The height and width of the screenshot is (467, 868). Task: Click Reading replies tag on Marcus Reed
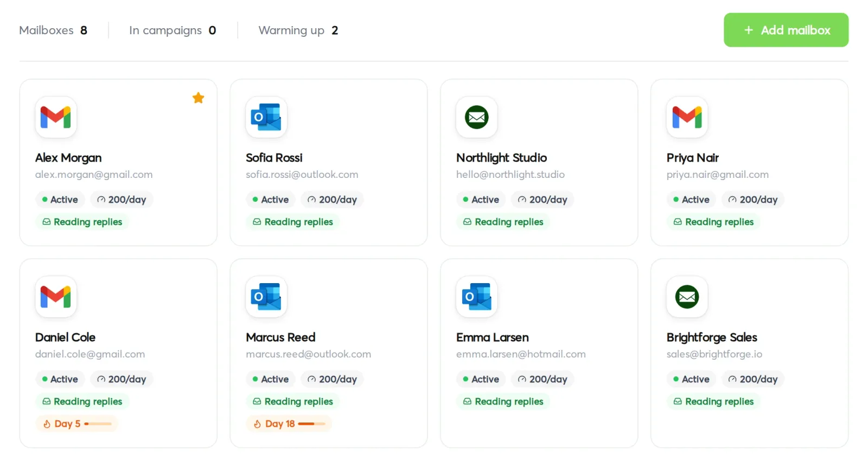(293, 401)
